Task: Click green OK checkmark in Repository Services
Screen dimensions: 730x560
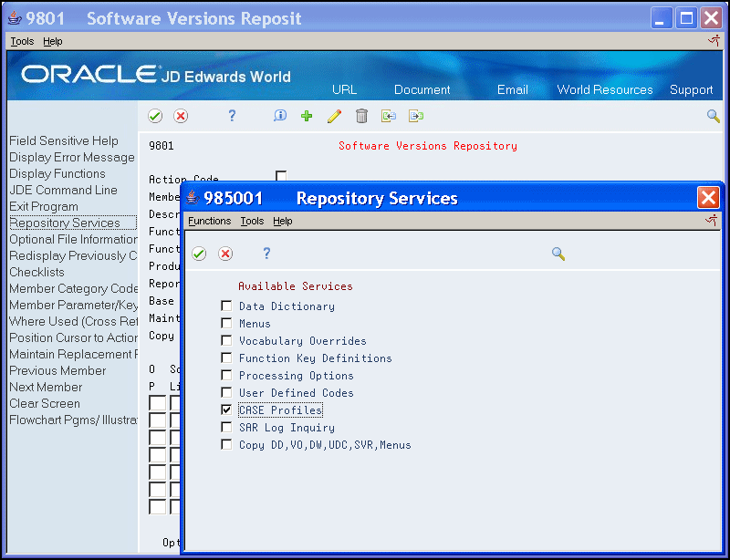Action: [x=199, y=254]
